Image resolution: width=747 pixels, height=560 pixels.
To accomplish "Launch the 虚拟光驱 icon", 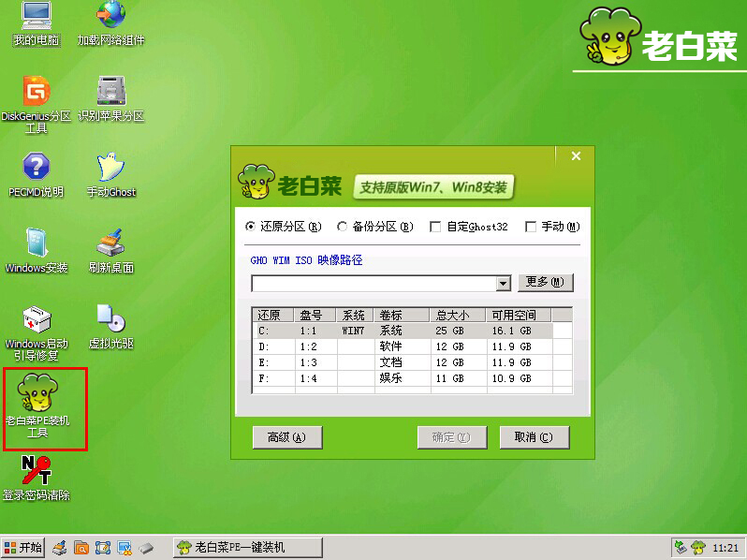I will tap(111, 327).
